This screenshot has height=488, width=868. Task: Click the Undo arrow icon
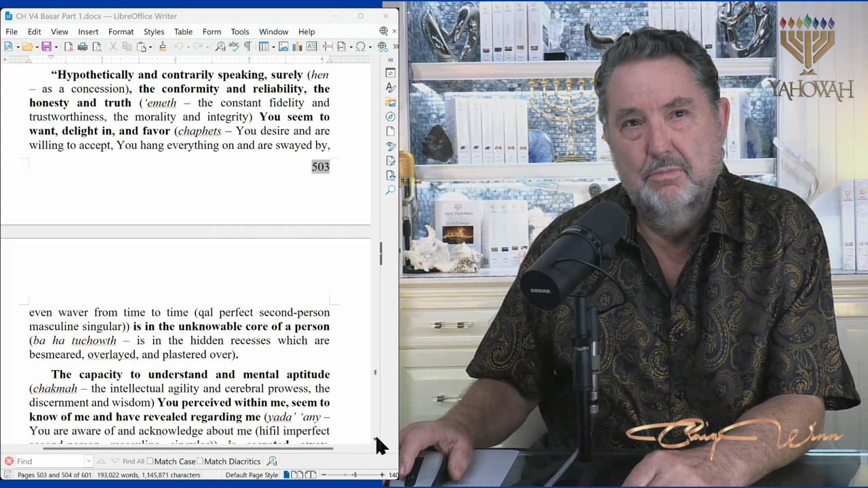click(x=178, y=47)
